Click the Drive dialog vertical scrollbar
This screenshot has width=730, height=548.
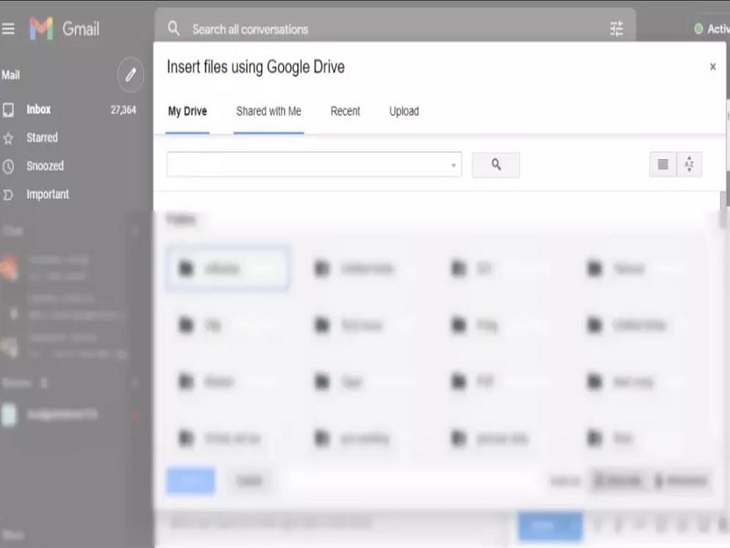click(722, 210)
